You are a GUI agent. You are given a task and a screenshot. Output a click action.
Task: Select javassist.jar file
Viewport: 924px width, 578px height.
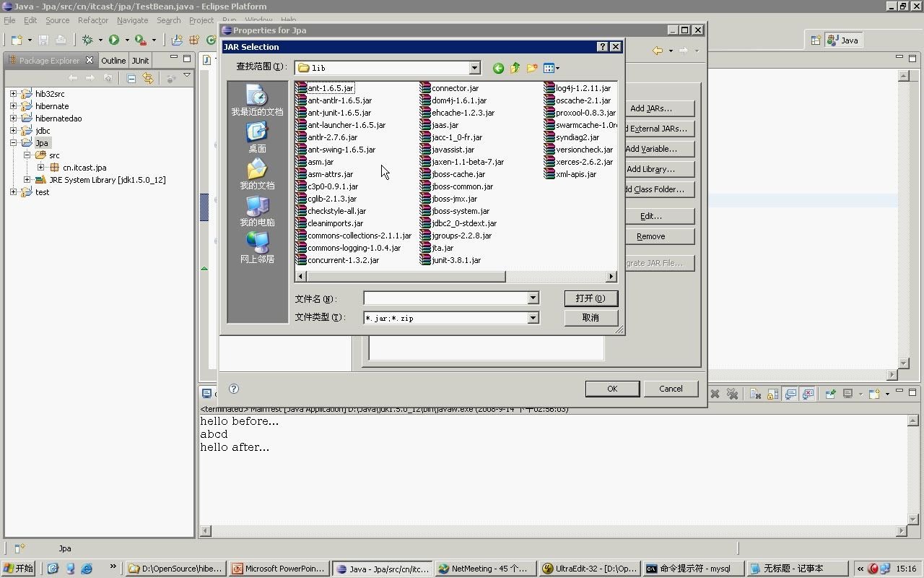(x=448, y=150)
